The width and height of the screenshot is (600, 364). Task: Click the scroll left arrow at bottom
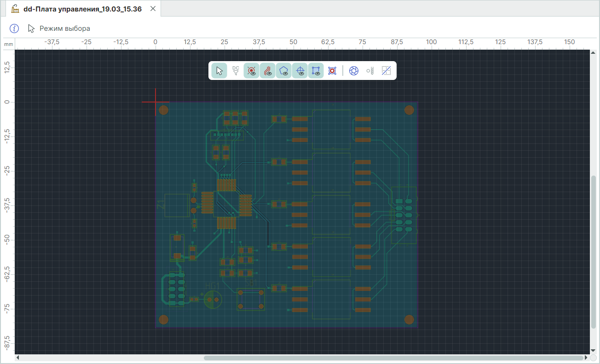pyautogui.click(x=18, y=358)
